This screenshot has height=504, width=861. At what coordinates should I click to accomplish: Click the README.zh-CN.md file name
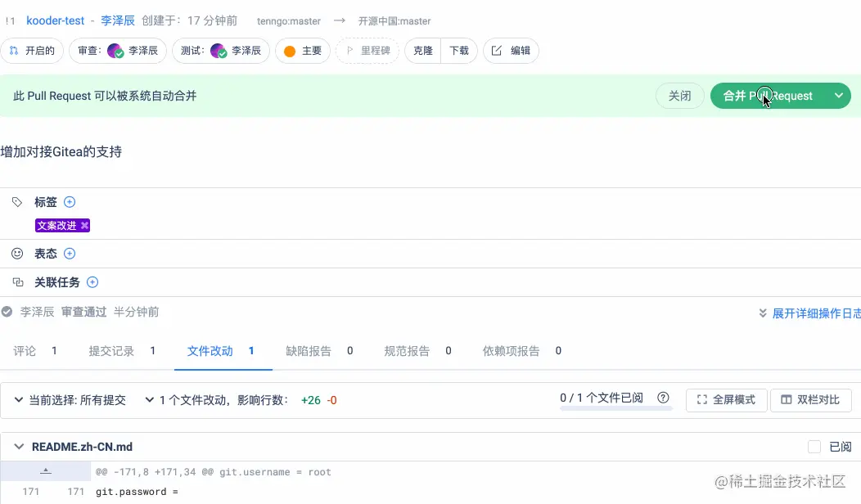click(82, 447)
